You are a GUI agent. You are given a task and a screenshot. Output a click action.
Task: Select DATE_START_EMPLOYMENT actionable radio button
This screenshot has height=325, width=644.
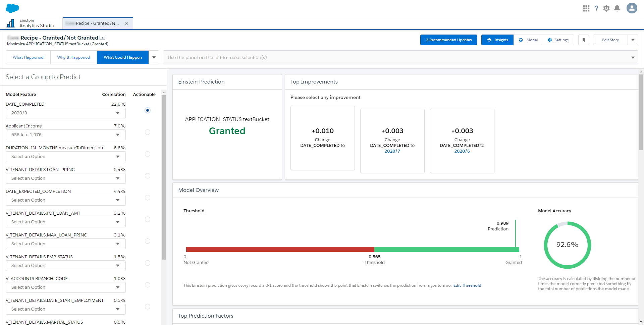(148, 307)
